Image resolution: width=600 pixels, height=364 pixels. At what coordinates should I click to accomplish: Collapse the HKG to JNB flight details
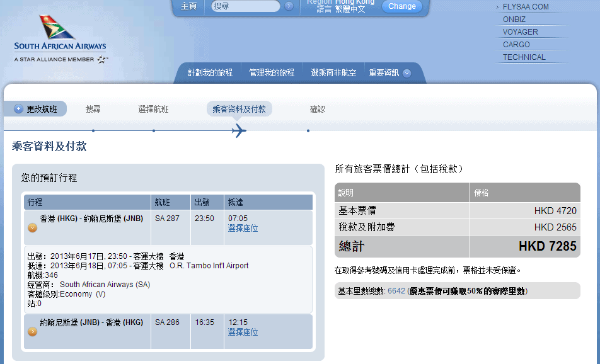[32, 227]
